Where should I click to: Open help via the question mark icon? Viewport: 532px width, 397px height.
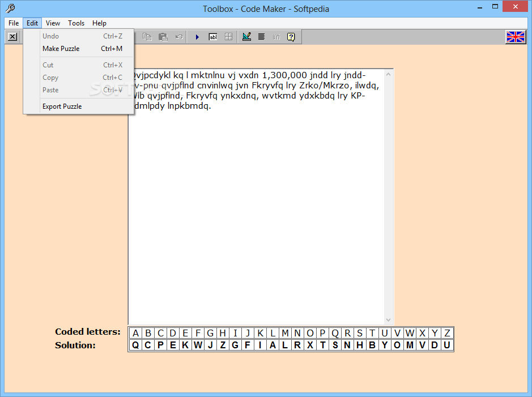(x=290, y=36)
